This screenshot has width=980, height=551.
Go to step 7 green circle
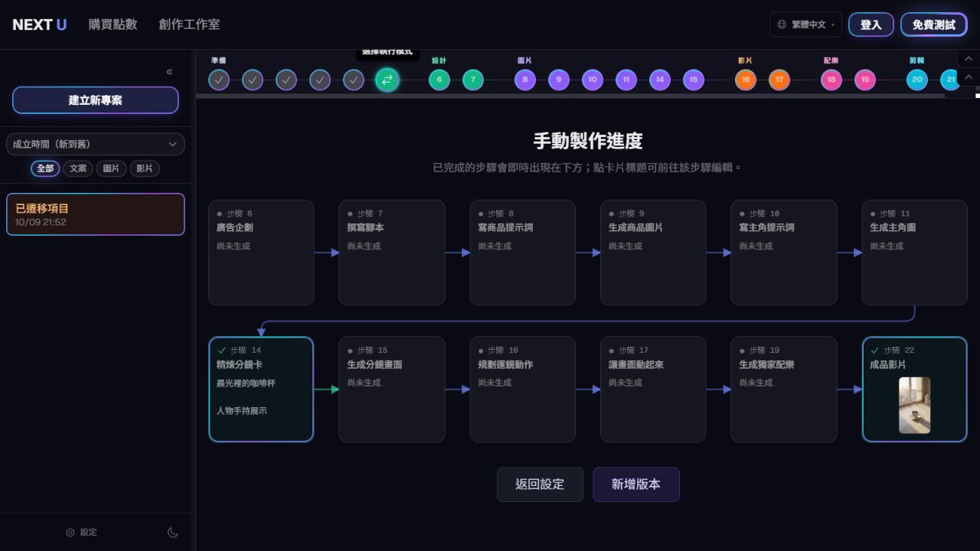point(473,80)
